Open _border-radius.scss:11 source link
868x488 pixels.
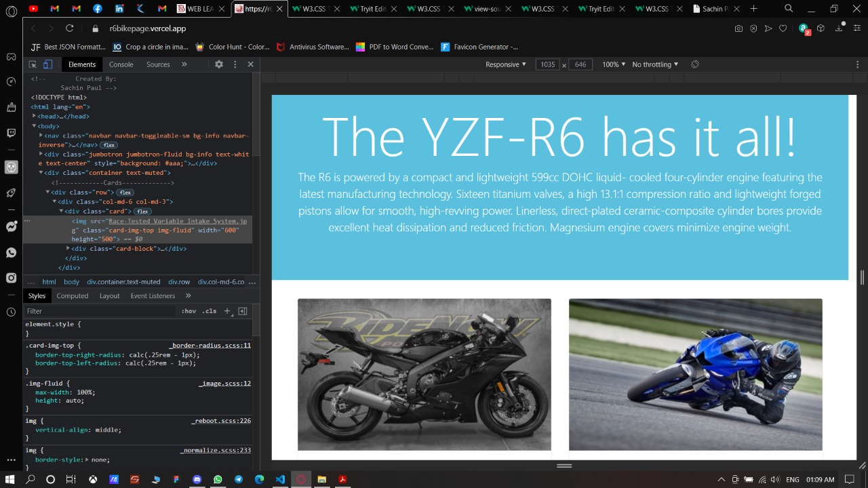(x=210, y=346)
